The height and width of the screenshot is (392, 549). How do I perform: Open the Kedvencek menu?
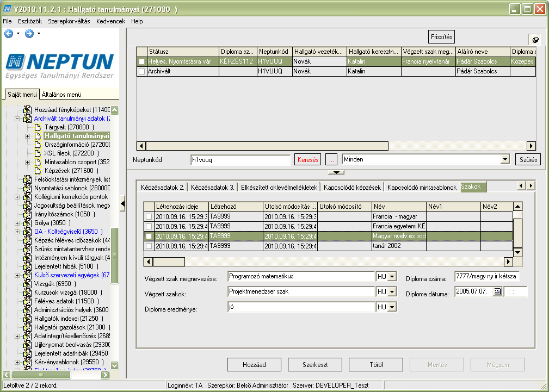coord(110,21)
